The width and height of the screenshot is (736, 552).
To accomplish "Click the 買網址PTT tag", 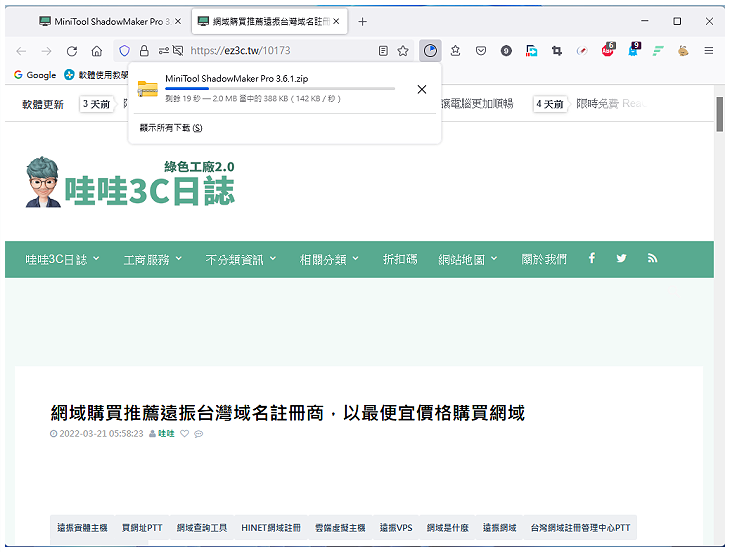I will [x=142, y=528].
